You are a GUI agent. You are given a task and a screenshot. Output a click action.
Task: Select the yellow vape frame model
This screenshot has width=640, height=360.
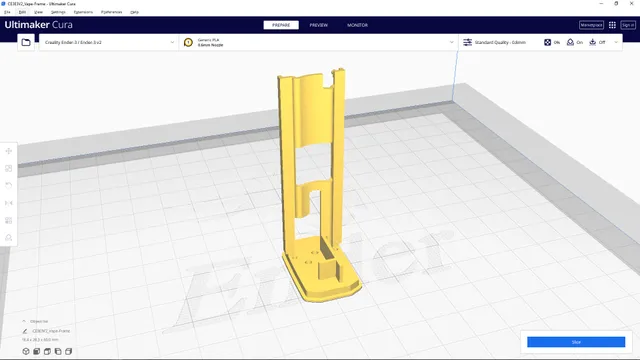tap(313, 184)
